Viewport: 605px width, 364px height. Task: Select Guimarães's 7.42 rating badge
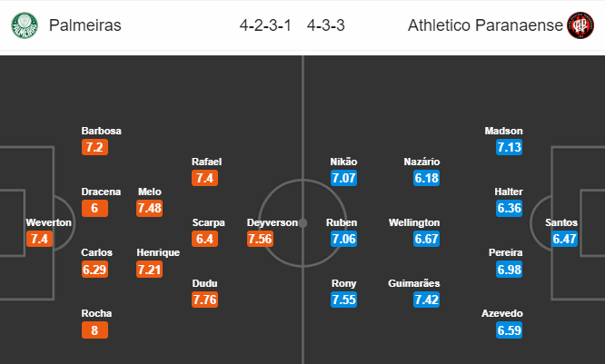(426, 300)
